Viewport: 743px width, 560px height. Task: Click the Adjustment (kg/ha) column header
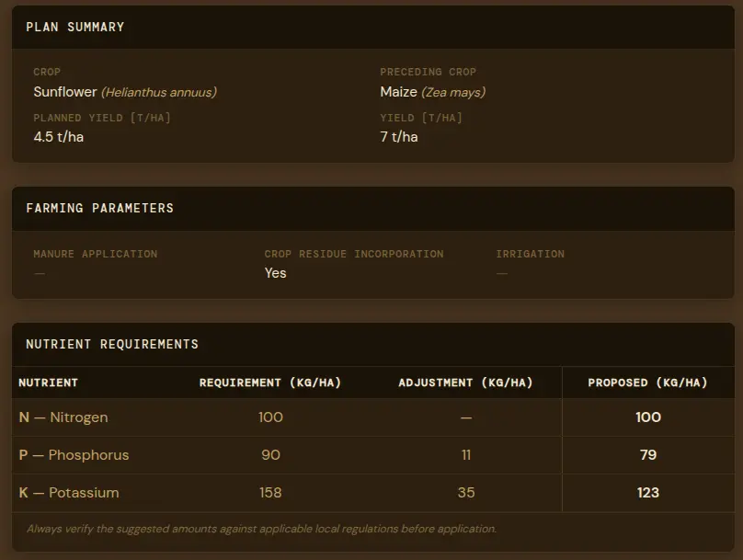point(465,383)
